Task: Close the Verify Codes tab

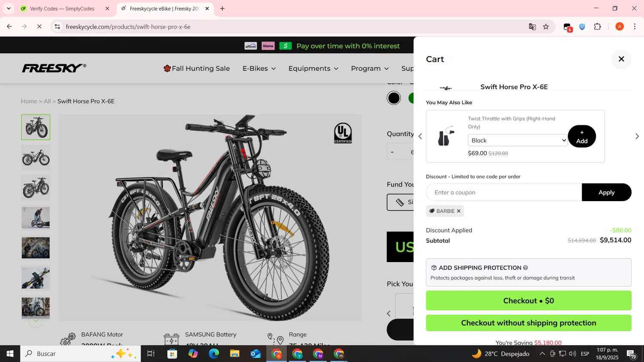Action: click(107, 9)
